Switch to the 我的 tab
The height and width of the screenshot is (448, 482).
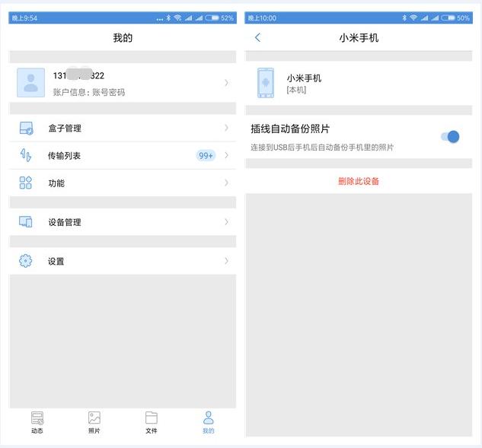(209, 422)
